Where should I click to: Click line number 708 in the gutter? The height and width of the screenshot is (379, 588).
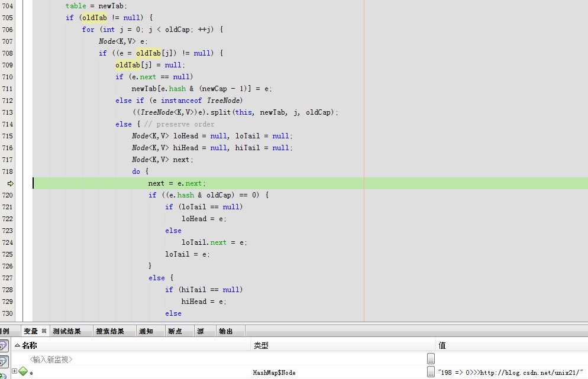click(x=7, y=53)
